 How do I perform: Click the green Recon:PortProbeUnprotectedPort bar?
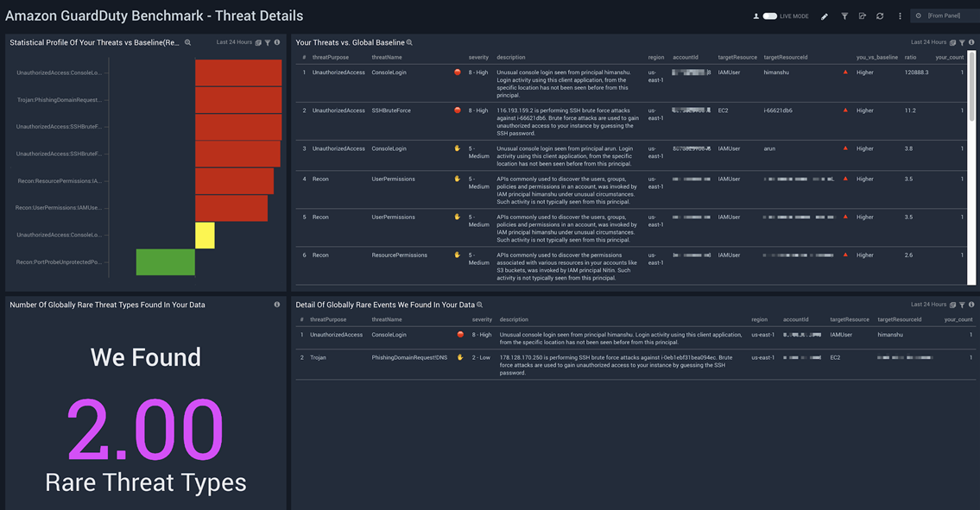tap(164, 262)
